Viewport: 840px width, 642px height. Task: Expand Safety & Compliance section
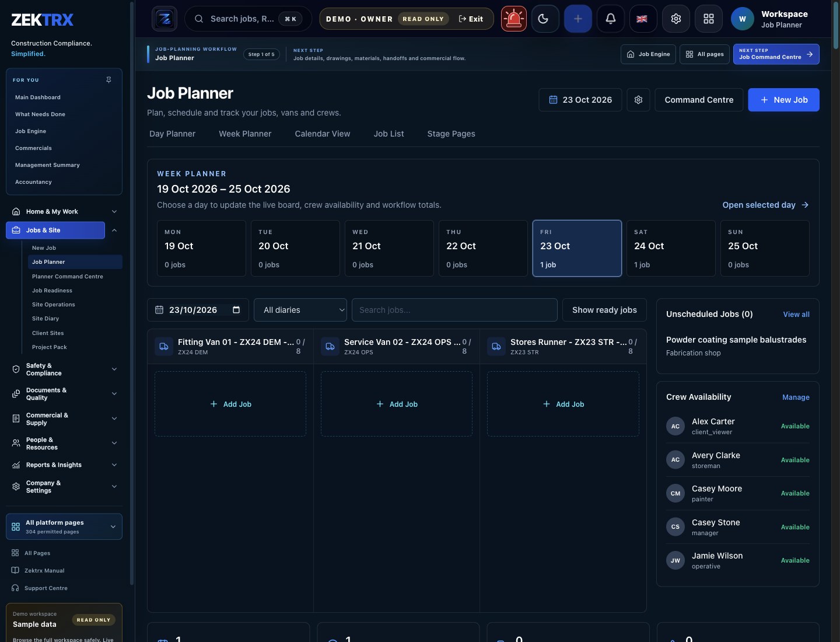(64, 369)
